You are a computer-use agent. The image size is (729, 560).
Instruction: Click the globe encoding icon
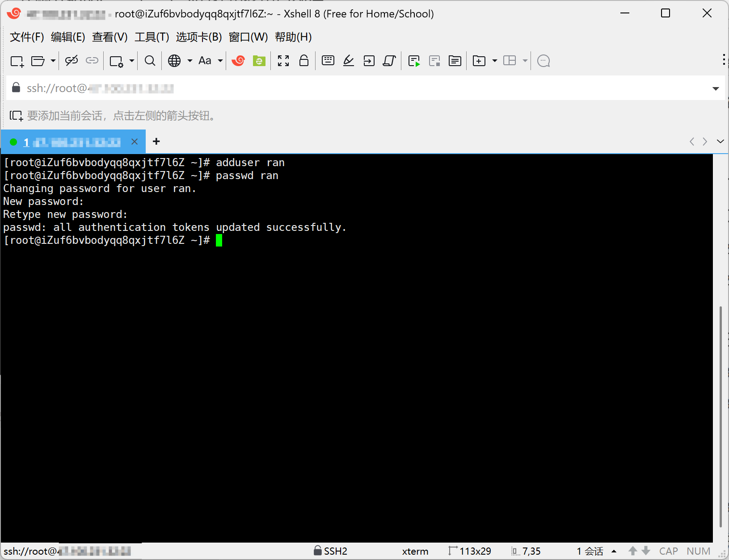[x=174, y=61]
